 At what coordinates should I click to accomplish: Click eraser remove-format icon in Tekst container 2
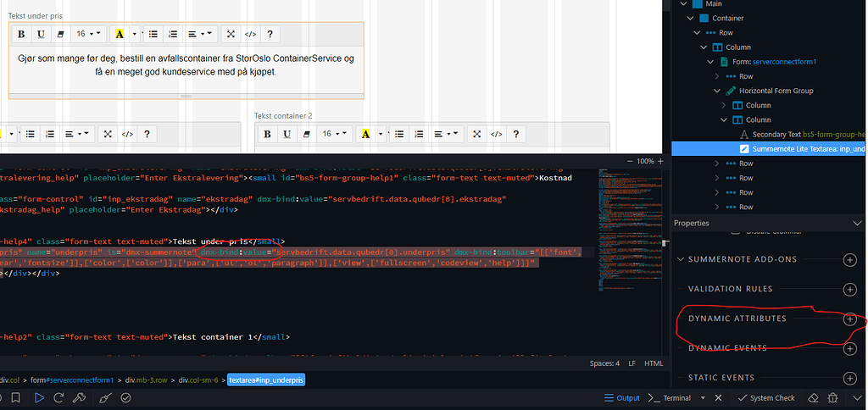coord(307,134)
